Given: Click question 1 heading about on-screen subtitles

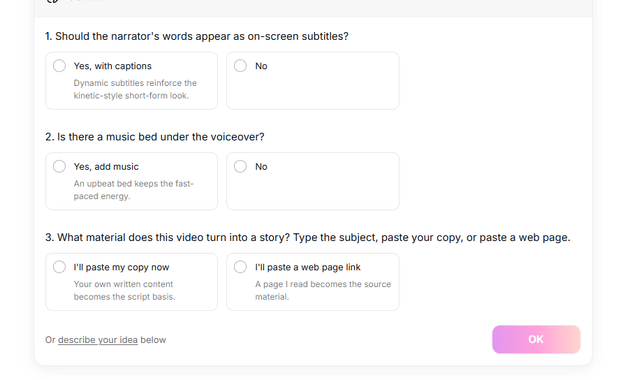Looking at the screenshot, I should 197,36.
